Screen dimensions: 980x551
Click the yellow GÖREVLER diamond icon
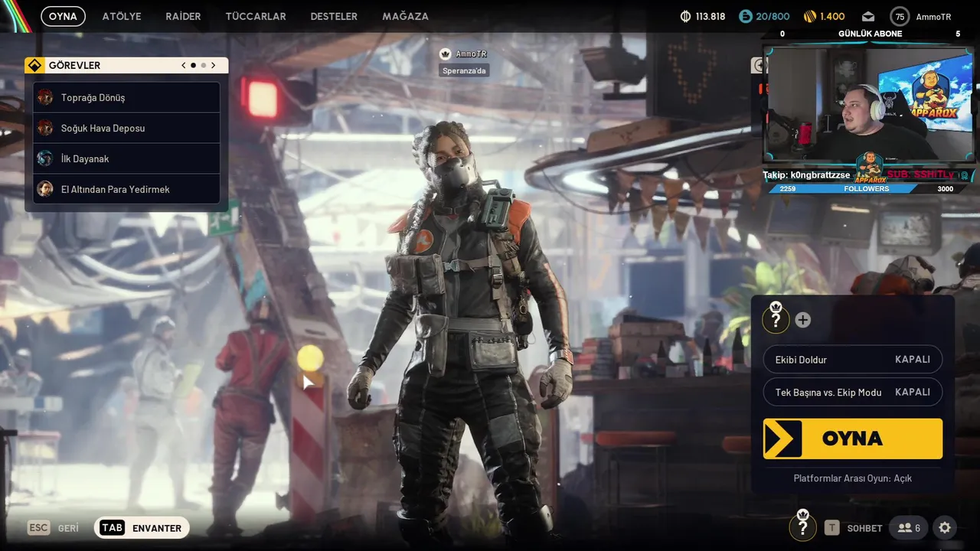(x=34, y=65)
